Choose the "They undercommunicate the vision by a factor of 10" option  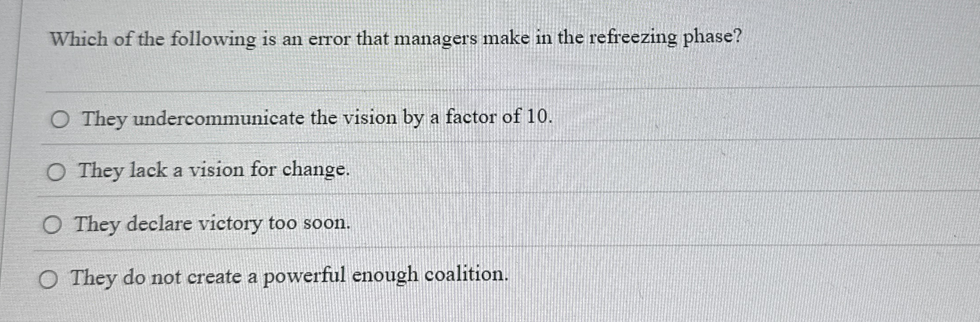(x=62, y=118)
